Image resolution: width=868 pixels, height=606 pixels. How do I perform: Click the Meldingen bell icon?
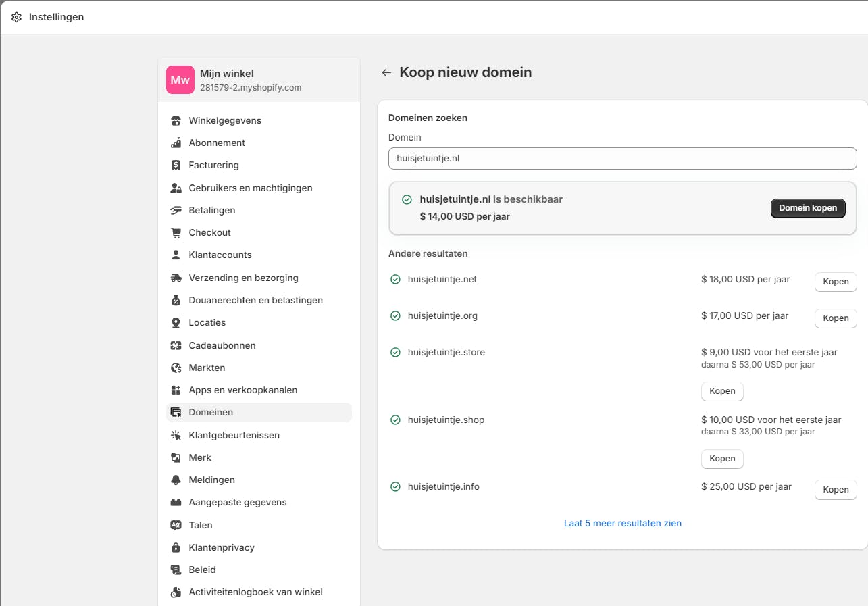pyautogui.click(x=176, y=480)
